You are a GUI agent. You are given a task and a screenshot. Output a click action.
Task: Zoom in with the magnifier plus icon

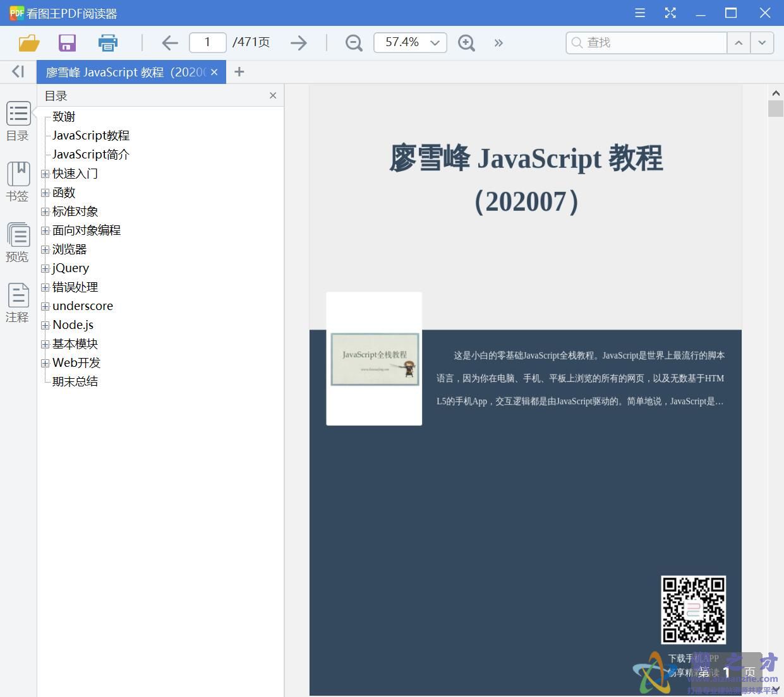466,42
